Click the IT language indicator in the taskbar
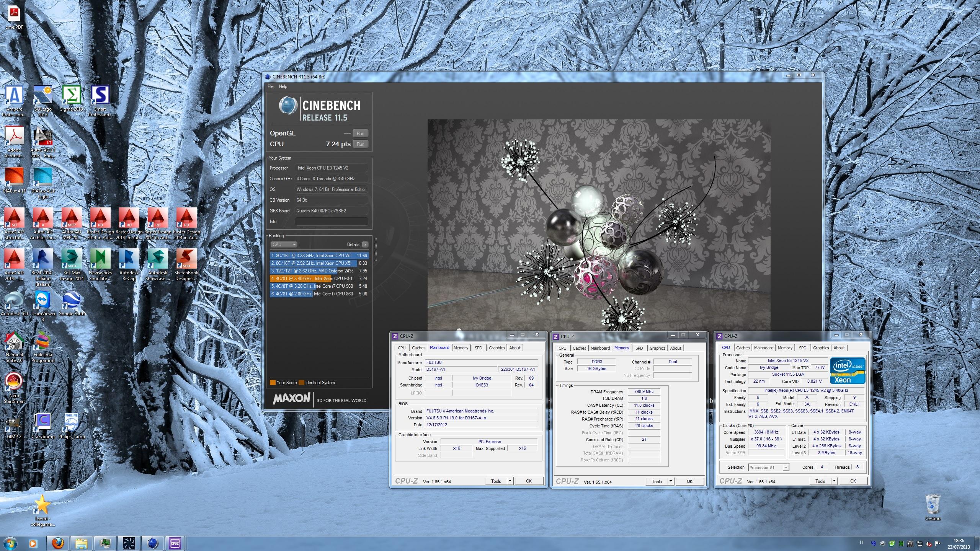Viewport: 980px width, 551px height. (x=862, y=543)
